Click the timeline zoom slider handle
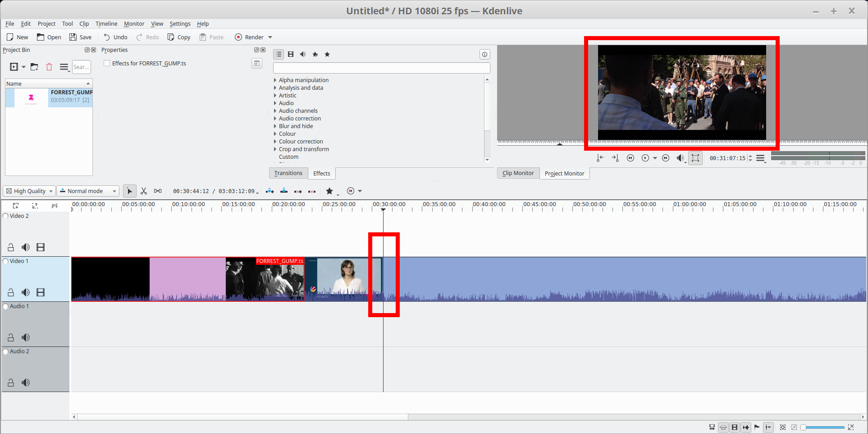Viewport: 868px width, 434px height. tap(803, 427)
